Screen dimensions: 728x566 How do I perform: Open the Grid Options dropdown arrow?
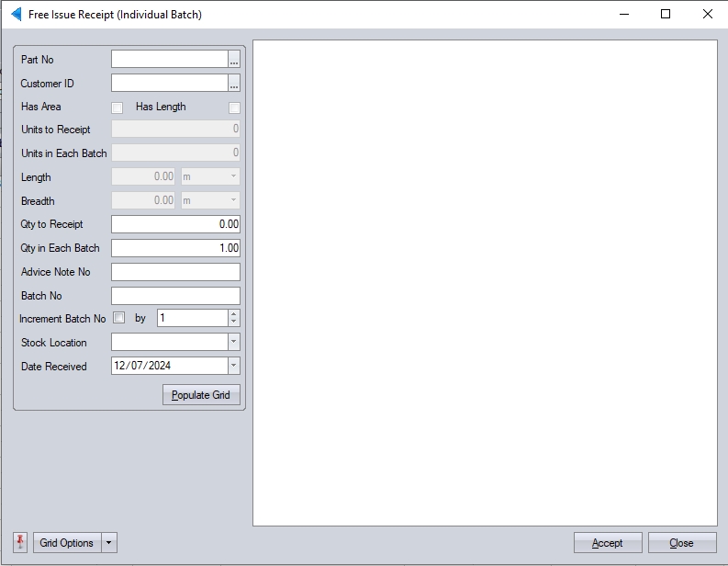coord(109,543)
